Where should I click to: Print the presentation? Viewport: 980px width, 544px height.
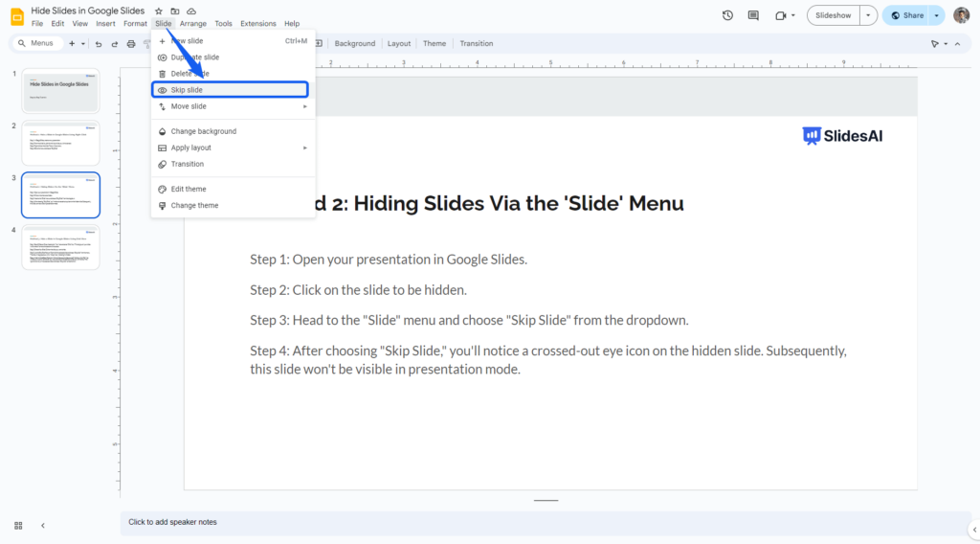(130, 44)
